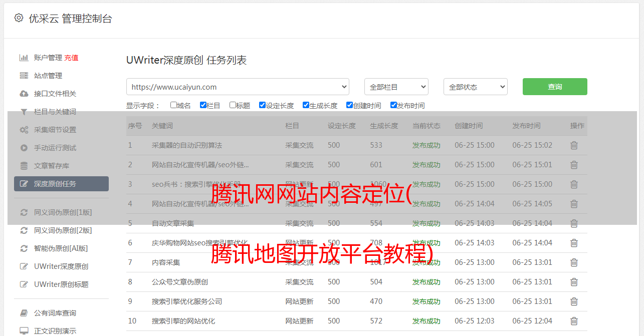Open the UWriter原创标题 sidebar entry
Image resolution: width=644 pixels, height=336 pixels.
click(61, 284)
